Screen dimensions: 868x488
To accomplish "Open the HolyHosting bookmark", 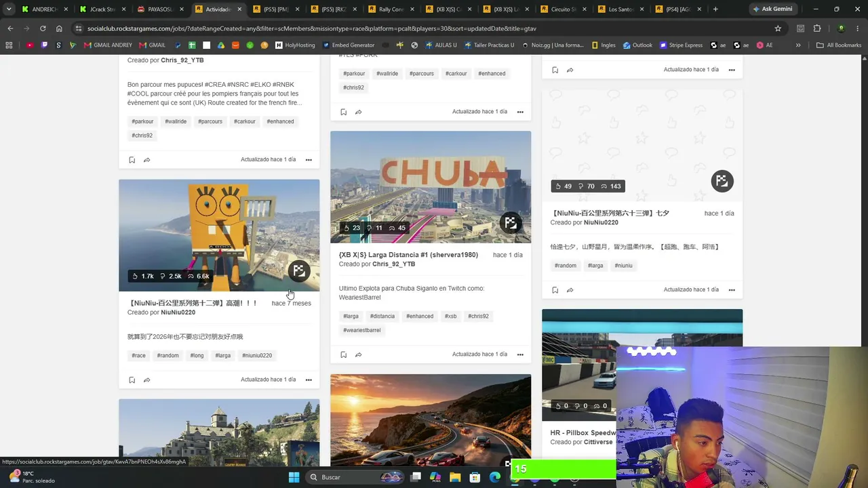I will click(295, 45).
